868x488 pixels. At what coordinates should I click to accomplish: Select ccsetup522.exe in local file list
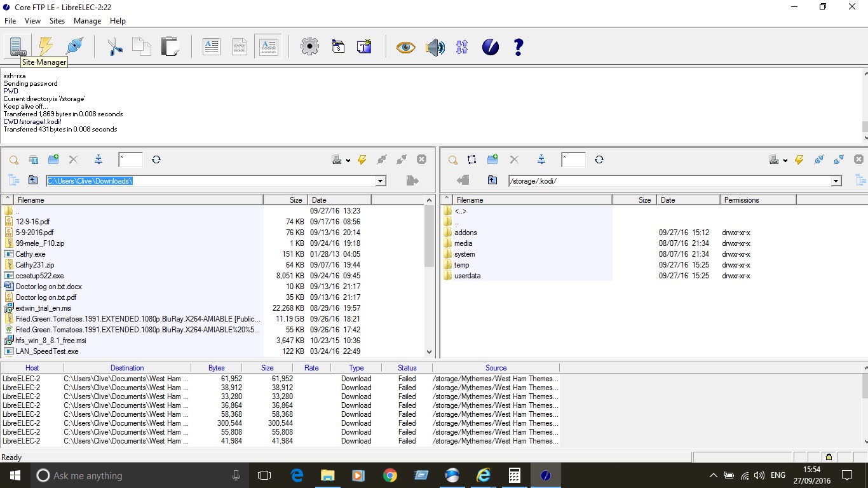(x=39, y=276)
